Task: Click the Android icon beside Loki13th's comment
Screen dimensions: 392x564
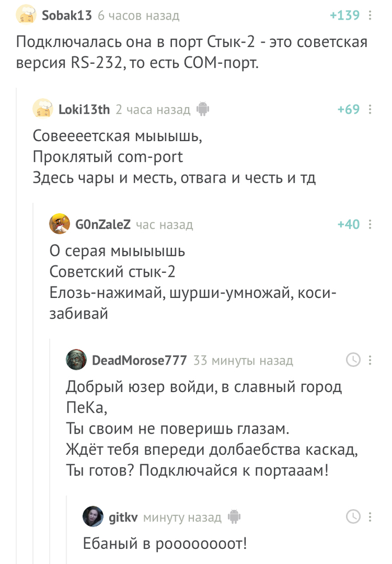Action: click(x=203, y=110)
